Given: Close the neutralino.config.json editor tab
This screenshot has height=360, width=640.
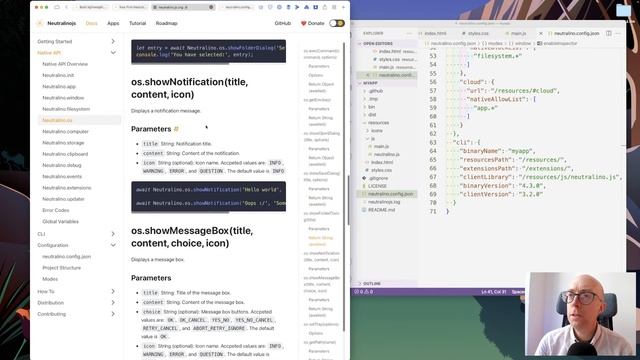Looking at the screenshot, I should 541,33.
